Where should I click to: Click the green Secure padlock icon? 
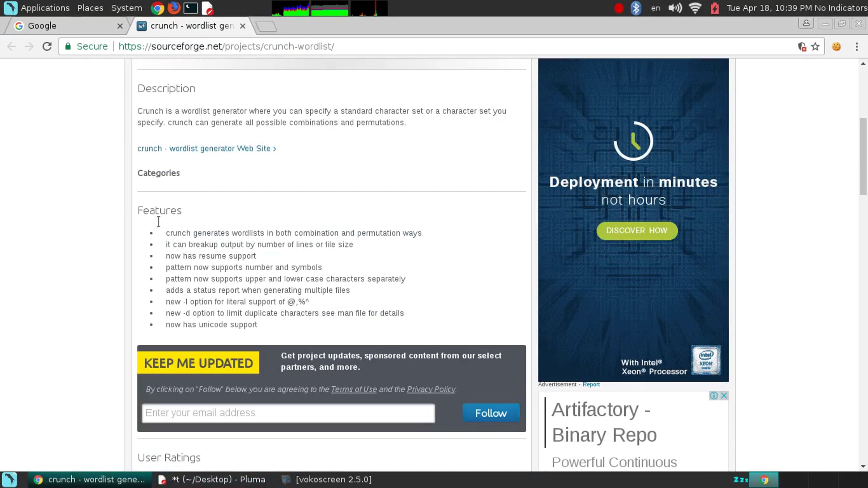tap(68, 46)
